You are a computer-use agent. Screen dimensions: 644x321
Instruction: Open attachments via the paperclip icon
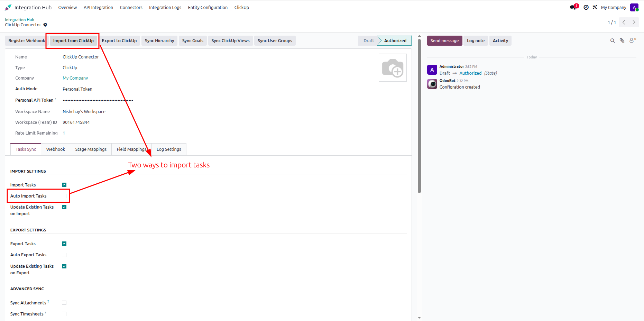tap(622, 41)
